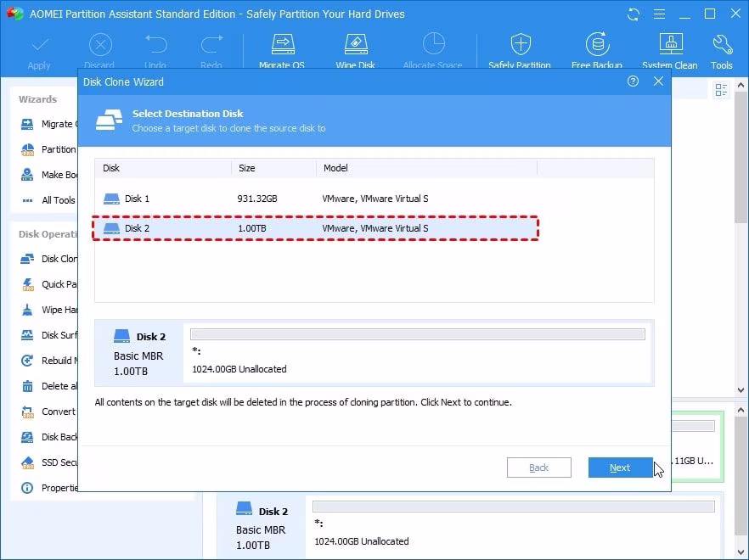Image resolution: width=749 pixels, height=560 pixels.
Task: Click 1024.00GB Unallocated text in wizard
Action: click(239, 369)
